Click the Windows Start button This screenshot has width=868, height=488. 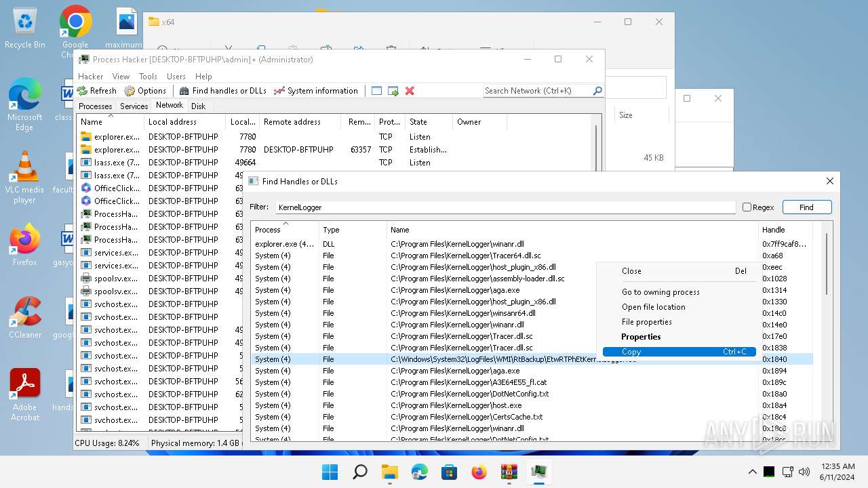tap(330, 472)
